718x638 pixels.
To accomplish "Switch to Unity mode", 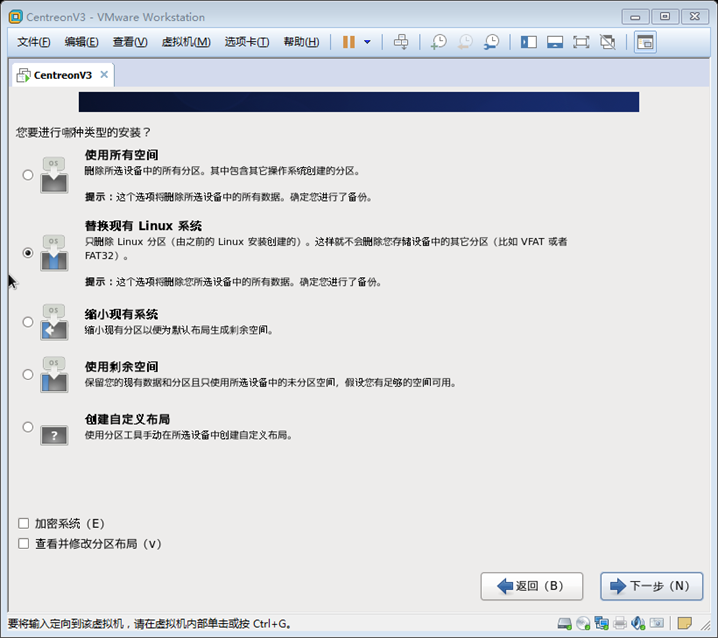I will pos(608,42).
